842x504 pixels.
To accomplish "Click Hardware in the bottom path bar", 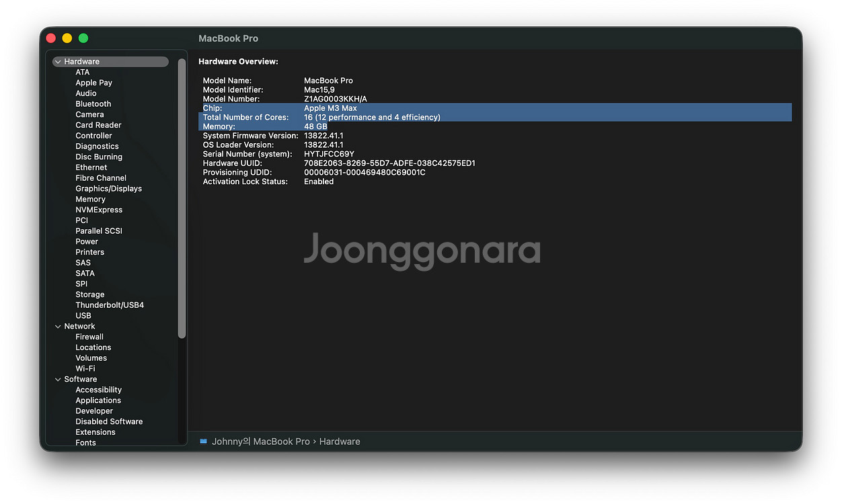I will pyautogui.click(x=339, y=442).
